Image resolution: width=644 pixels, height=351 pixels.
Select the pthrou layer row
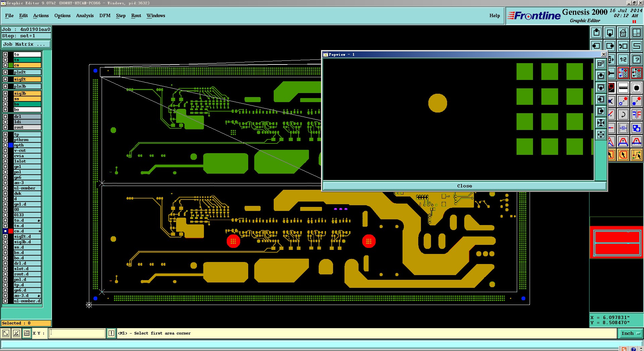[x=27, y=140]
